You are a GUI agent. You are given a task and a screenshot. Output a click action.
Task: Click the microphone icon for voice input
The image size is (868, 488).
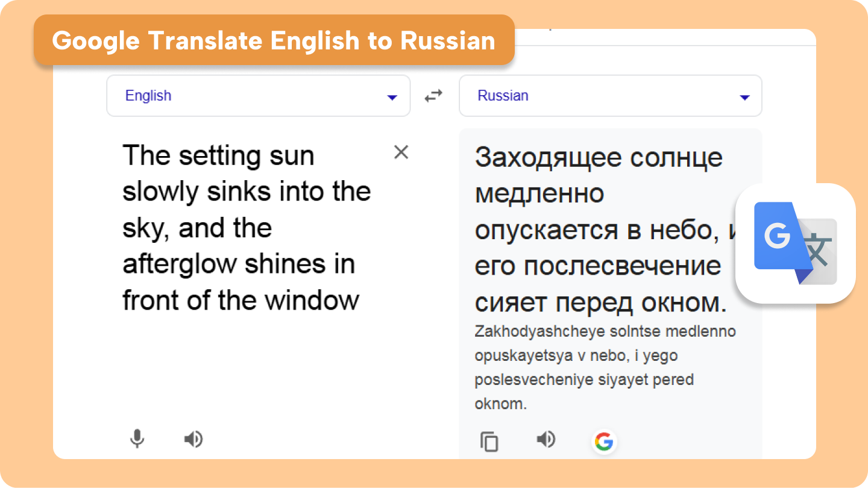coord(137,439)
